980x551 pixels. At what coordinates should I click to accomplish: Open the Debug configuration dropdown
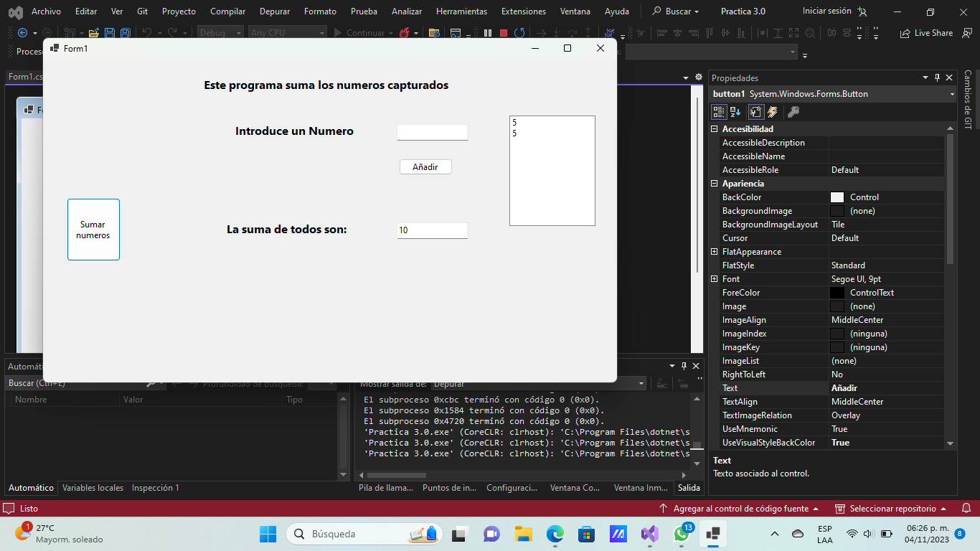coord(240,32)
